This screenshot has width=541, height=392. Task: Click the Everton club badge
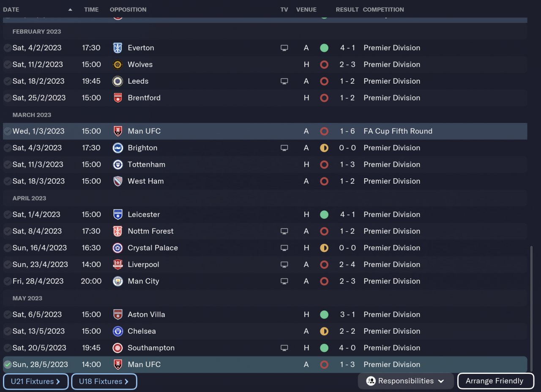(x=117, y=48)
